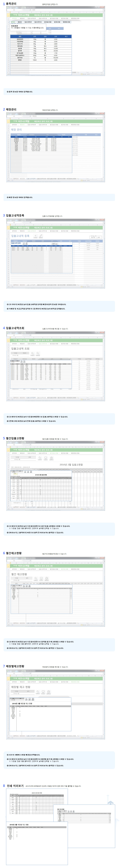Click 품명 column header in 품목관리 table
Screen dimensions: 123x868
(x=20, y=36)
